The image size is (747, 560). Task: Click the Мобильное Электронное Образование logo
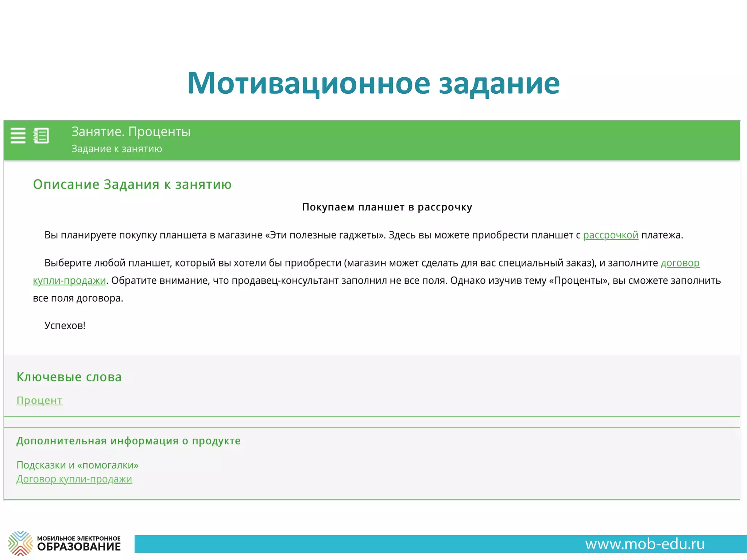click(x=65, y=543)
